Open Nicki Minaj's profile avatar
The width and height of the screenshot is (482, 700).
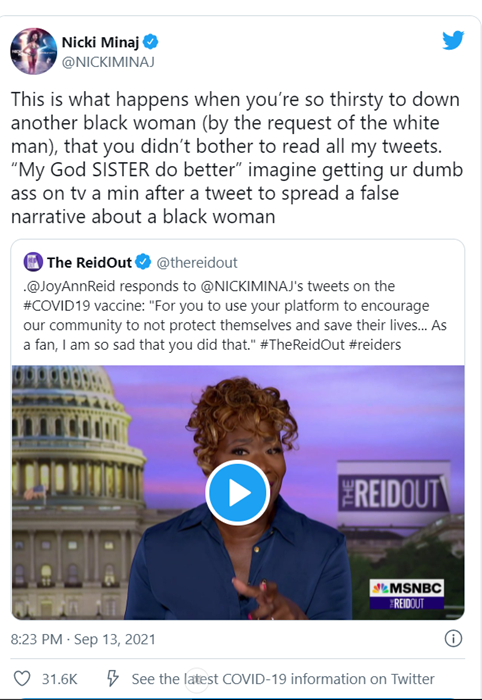(x=33, y=51)
